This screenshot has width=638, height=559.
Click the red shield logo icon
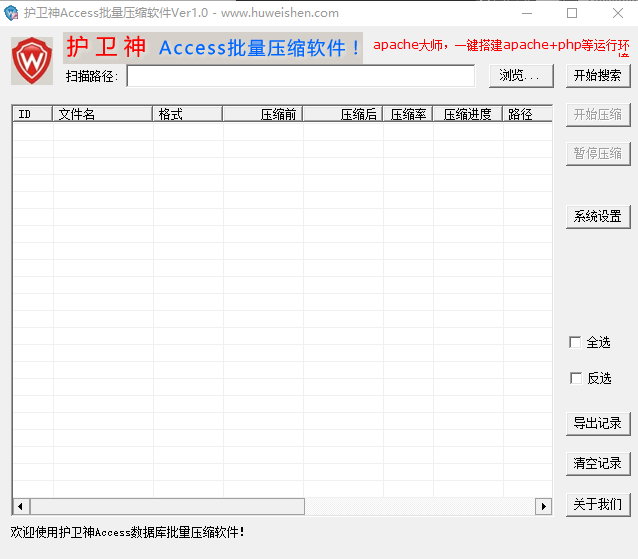click(x=32, y=61)
